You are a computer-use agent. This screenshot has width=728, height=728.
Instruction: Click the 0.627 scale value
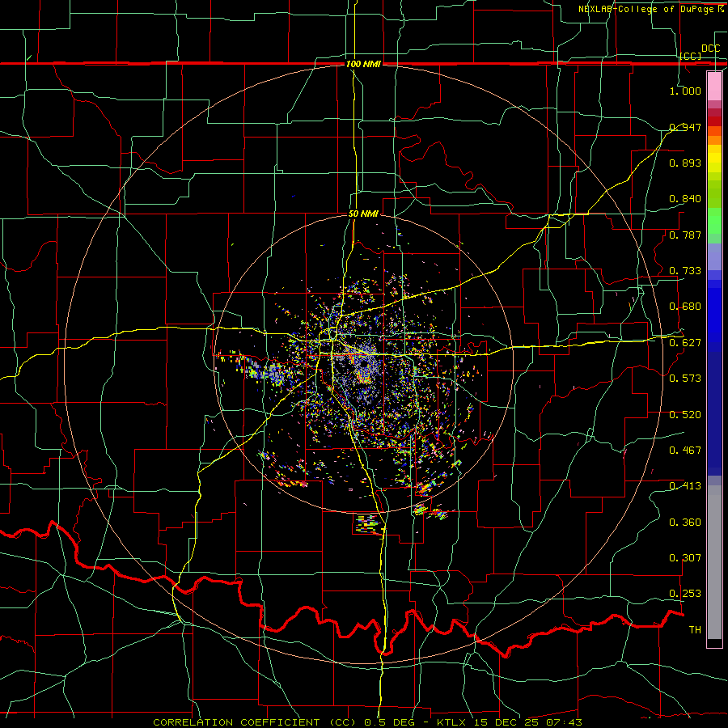point(685,343)
